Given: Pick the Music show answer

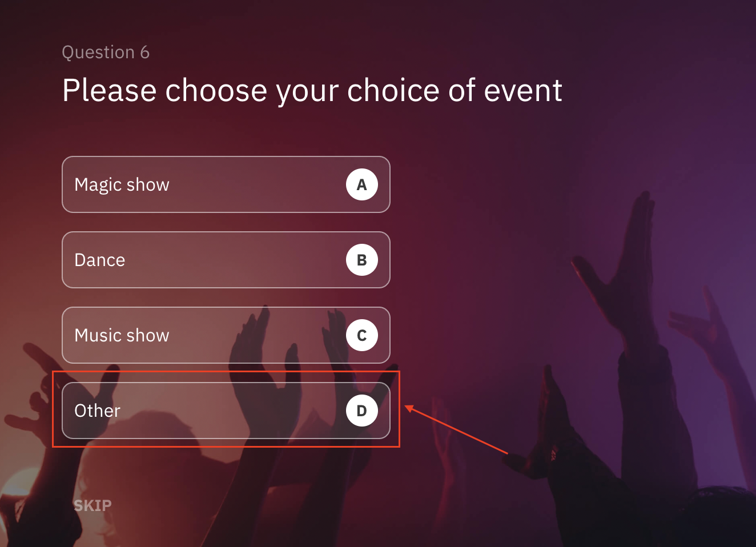Looking at the screenshot, I should [226, 335].
